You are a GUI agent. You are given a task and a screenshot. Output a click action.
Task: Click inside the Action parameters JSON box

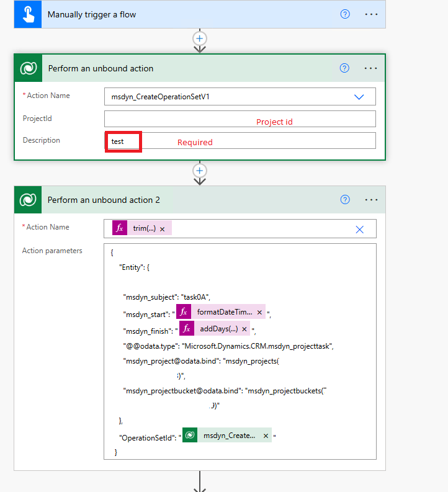(240, 351)
